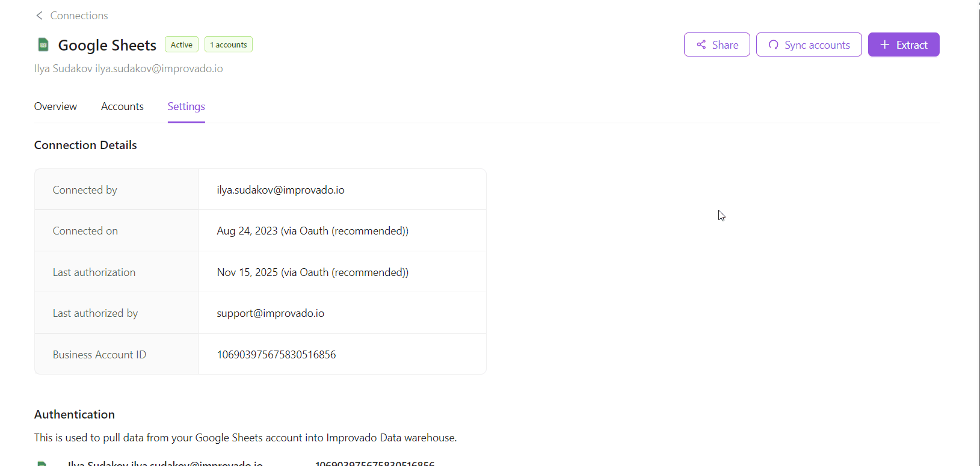The image size is (980, 466).
Task: Click the sync icon in Sync accounts
Action: click(x=774, y=44)
